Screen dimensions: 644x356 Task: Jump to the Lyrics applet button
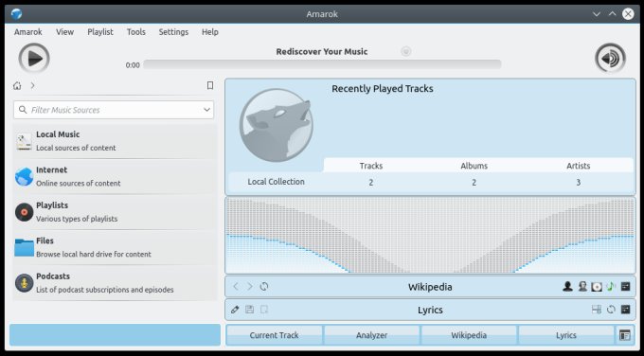click(566, 335)
